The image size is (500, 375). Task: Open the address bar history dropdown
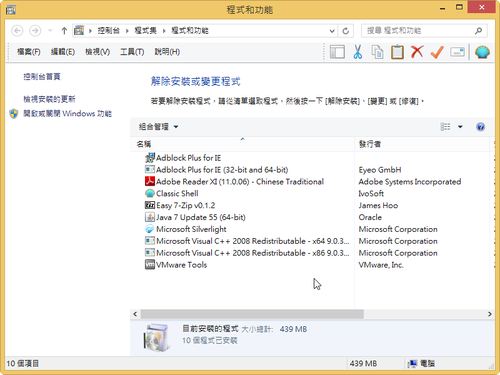(332, 31)
